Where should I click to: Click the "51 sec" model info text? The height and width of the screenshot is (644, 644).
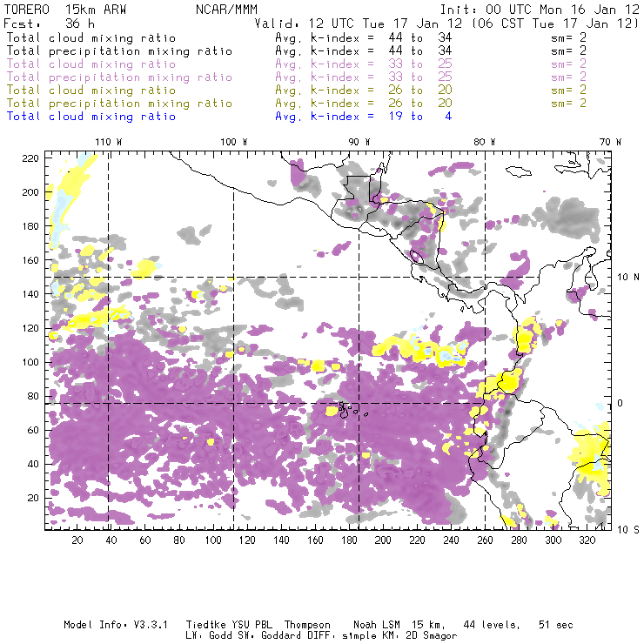click(556, 625)
